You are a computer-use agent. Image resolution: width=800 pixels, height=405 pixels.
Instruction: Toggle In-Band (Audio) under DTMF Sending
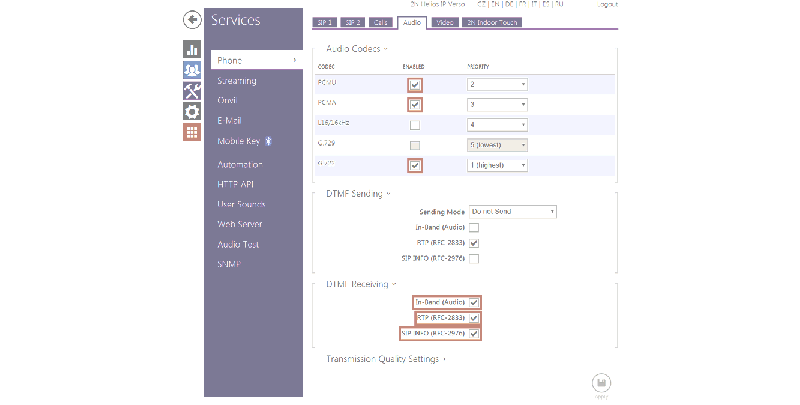point(474,228)
